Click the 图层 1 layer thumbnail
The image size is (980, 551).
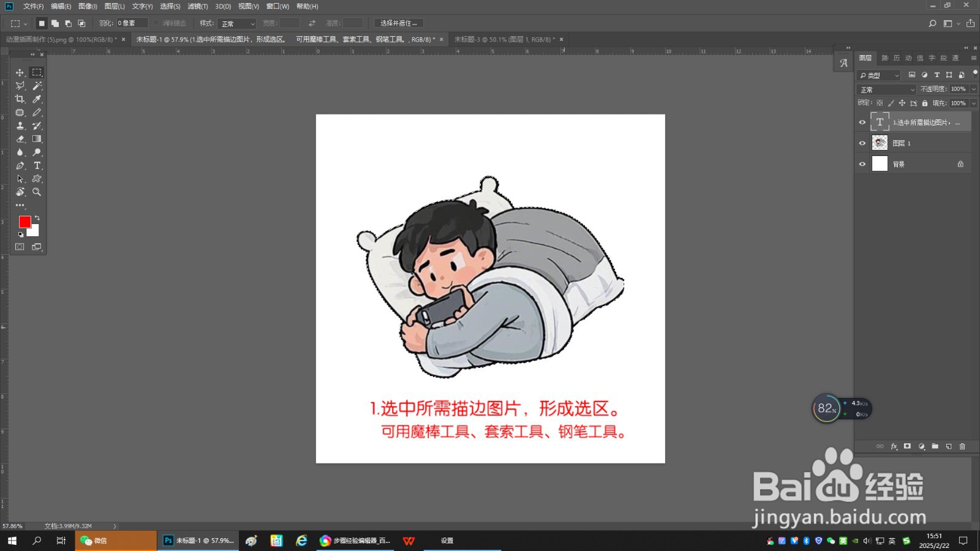tap(880, 142)
